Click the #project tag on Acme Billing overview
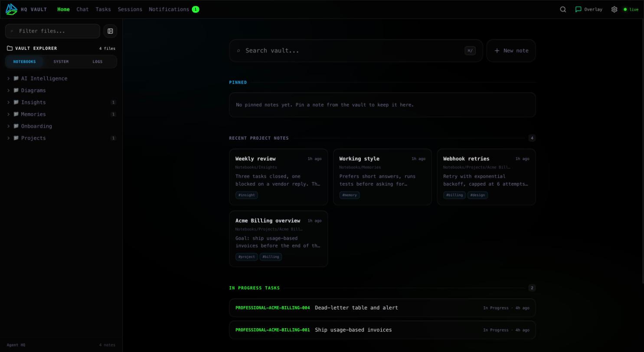This screenshot has width=644, height=352. click(247, 257)
